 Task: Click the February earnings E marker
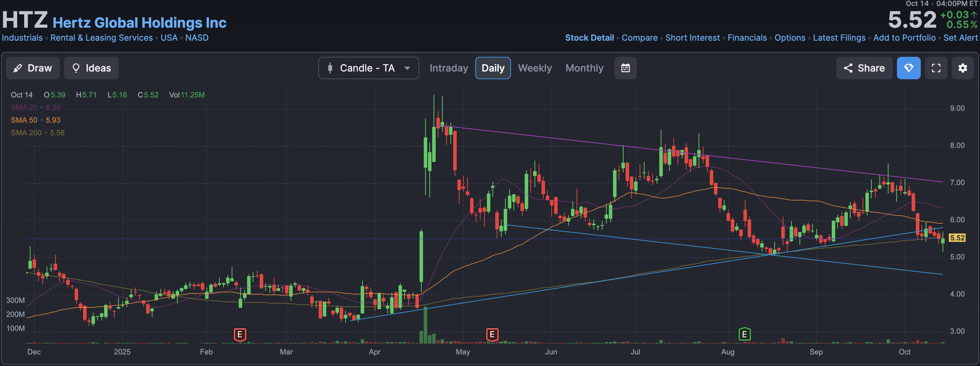click(240, 335)
